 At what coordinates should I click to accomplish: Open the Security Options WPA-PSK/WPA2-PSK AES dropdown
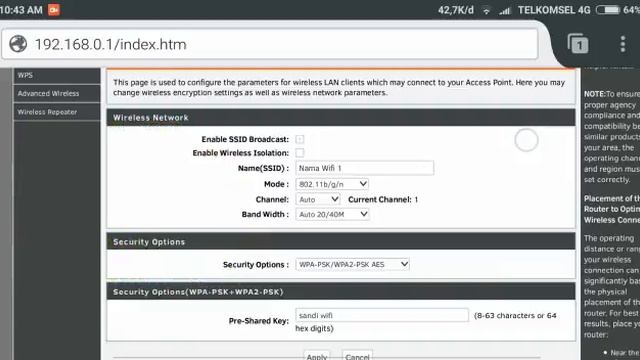point(352,264)
